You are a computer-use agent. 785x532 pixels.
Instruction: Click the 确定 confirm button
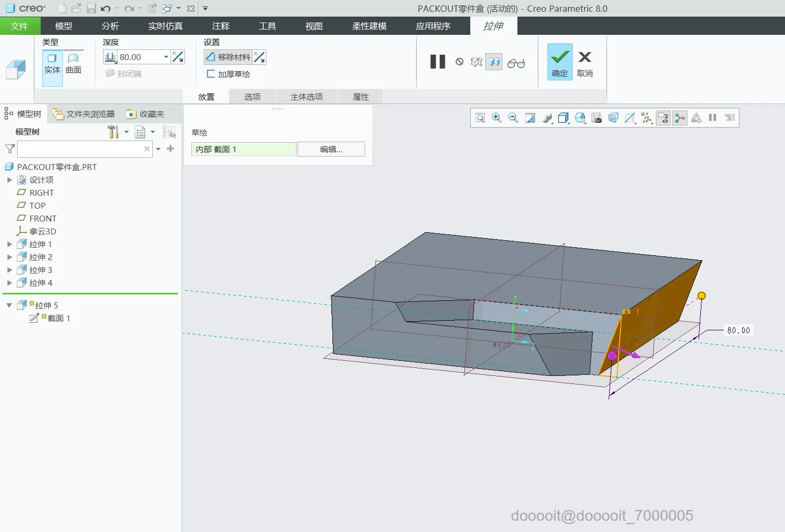point(559,62)
